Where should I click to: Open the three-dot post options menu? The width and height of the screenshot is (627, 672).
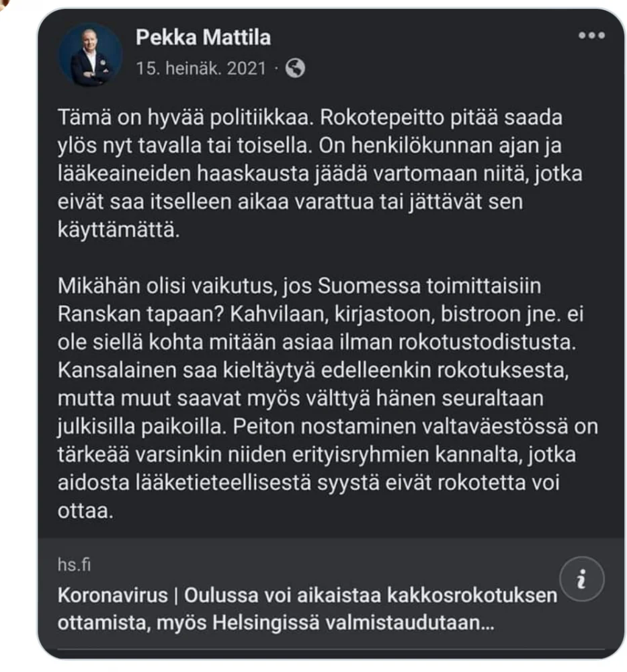coord(591,36)
